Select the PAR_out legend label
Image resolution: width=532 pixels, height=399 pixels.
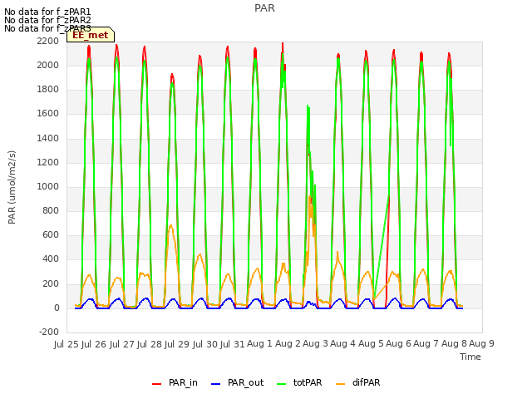(246, 382)
